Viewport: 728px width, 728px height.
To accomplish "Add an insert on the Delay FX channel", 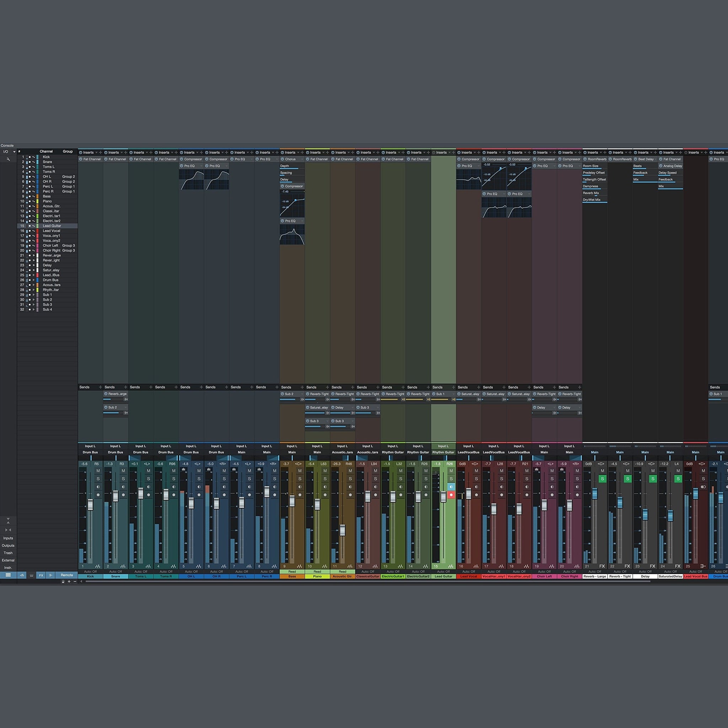I will tap(655, 152).
